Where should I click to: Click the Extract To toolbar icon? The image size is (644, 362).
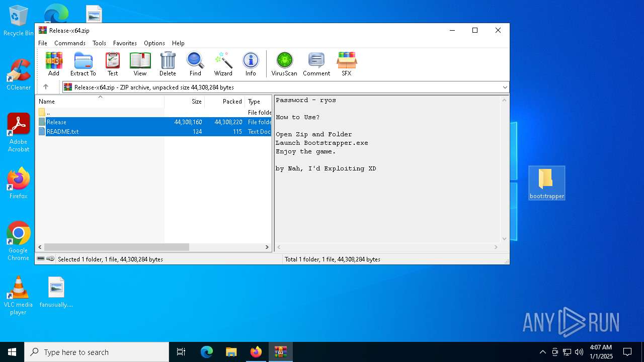83,64
